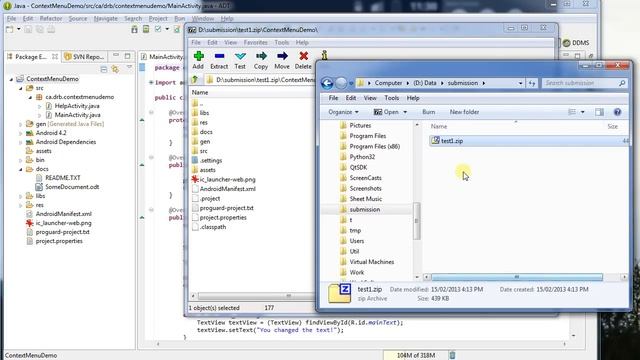Image resolution: width=640 pixels, height=360 pixels.
Task: Collapse the ContextMenuDemo project tree node
Action: click(x=11, y=79)
